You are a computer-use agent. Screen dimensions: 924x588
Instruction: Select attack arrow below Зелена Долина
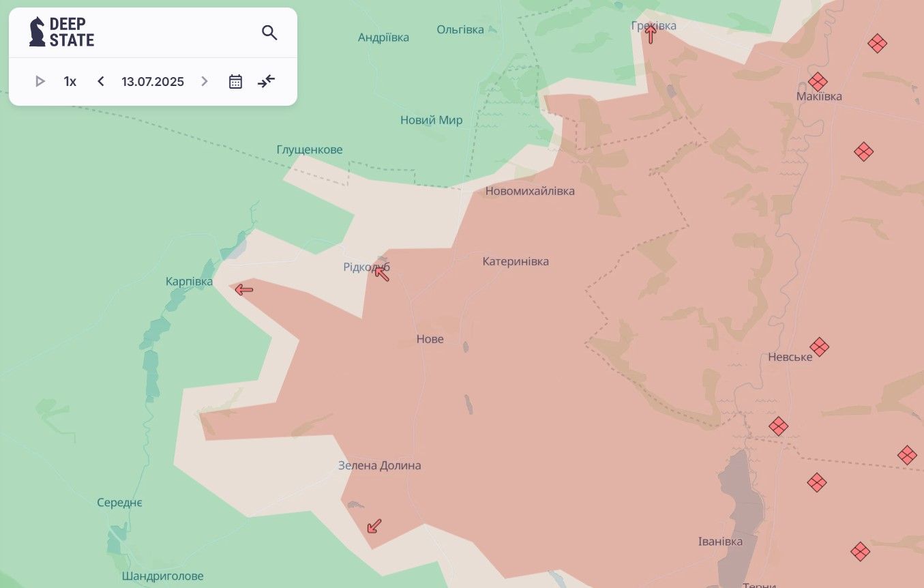374,526
